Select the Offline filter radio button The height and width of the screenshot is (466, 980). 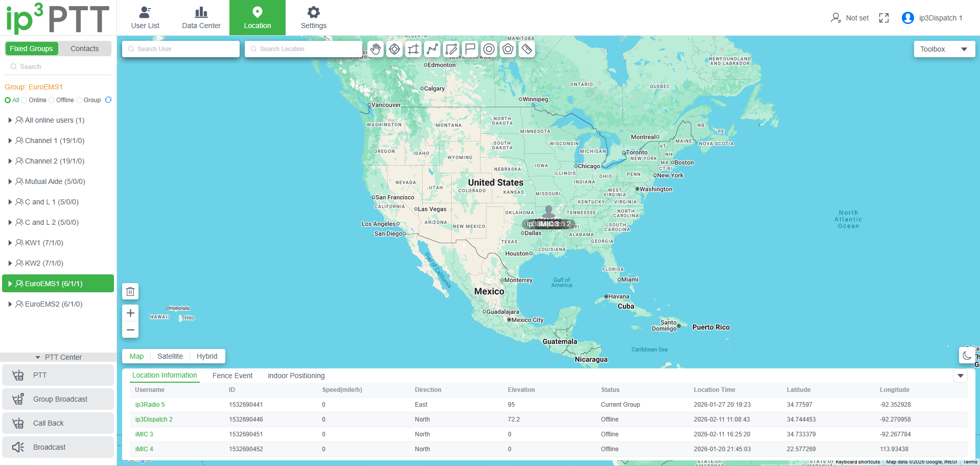(52, 100)
